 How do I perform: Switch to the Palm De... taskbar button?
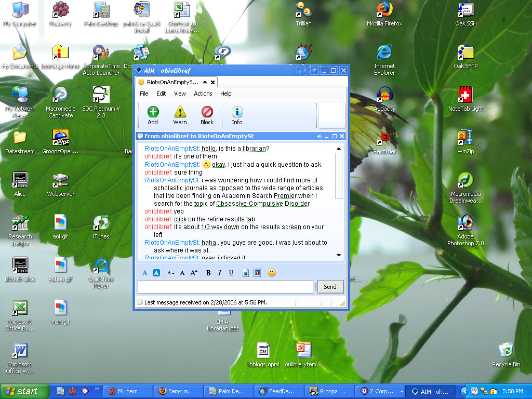click(x=228, y=392)
